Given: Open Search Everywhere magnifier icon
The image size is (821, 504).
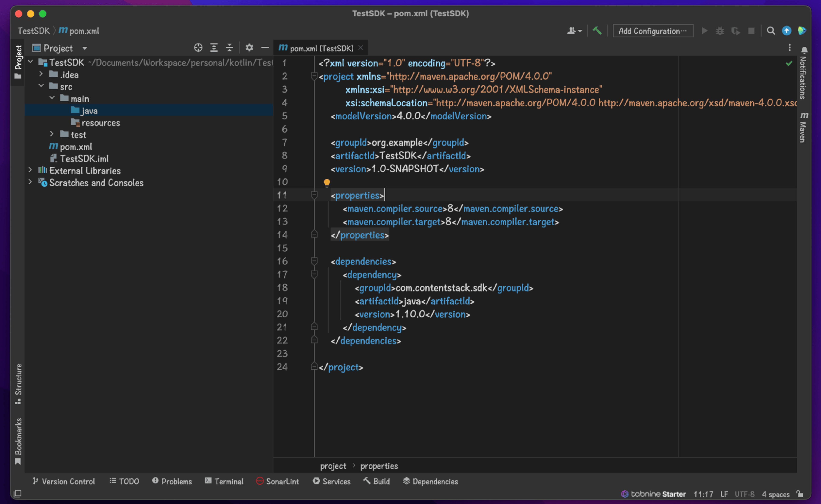Looking at the screenshot, I should pyautogui.click(x=771, y=31).
